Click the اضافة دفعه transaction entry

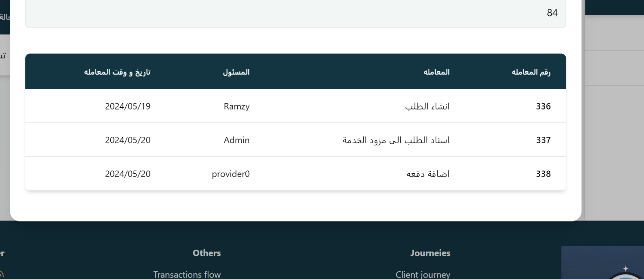[x=428, y=174]
